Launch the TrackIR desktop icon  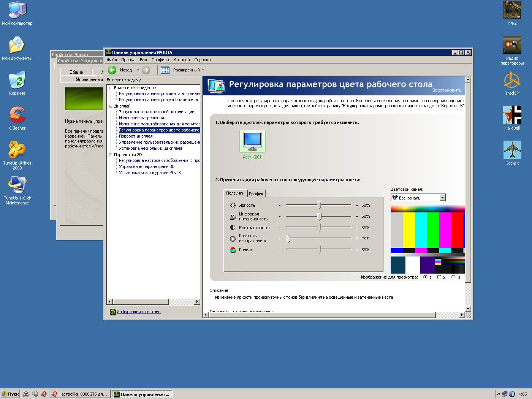(512, 80)
